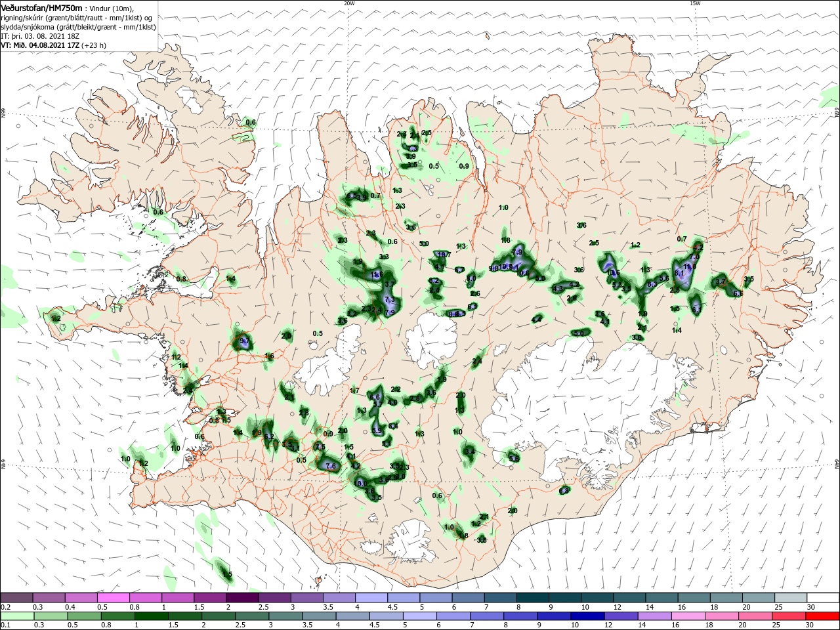
Task: Click the slydda/snjókoma legend description line
Action: click(x=78, y=27)
